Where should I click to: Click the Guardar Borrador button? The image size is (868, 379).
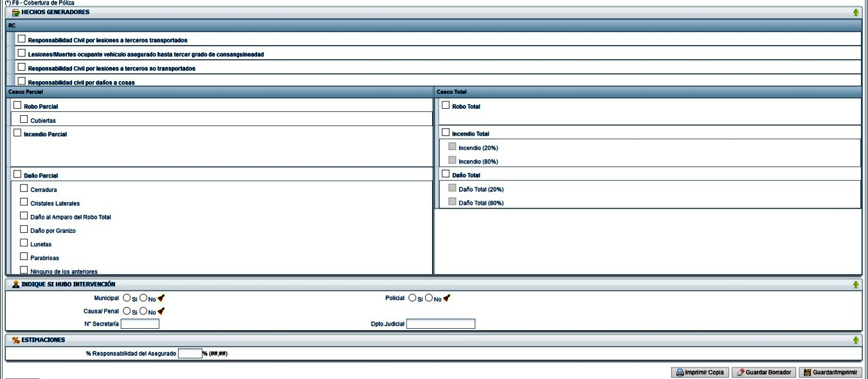pos(763,373)
